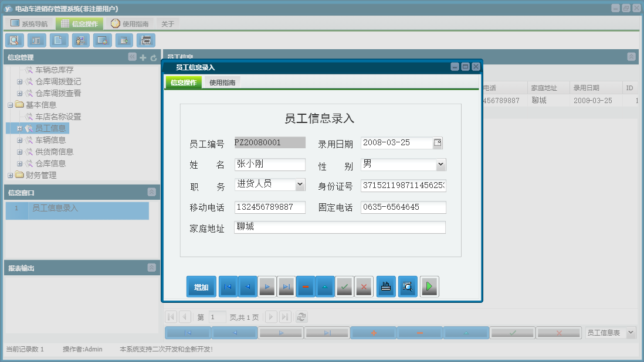Open the 系统导航 main tab
Screen dimensions: 644x362
tap(29, 24)
